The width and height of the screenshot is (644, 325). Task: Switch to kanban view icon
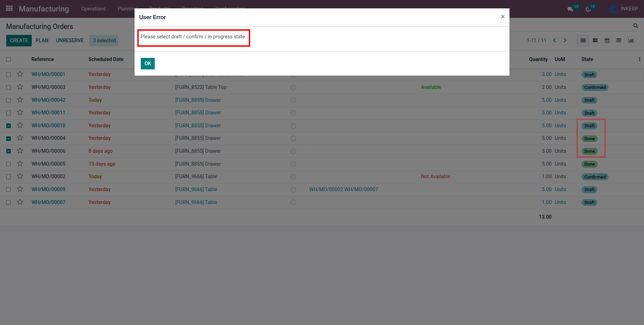pyautogui.click(x=595, y=40)
